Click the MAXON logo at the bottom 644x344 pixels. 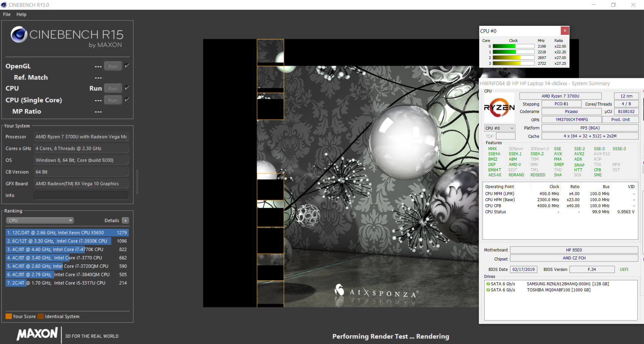(x=37, y=334)
